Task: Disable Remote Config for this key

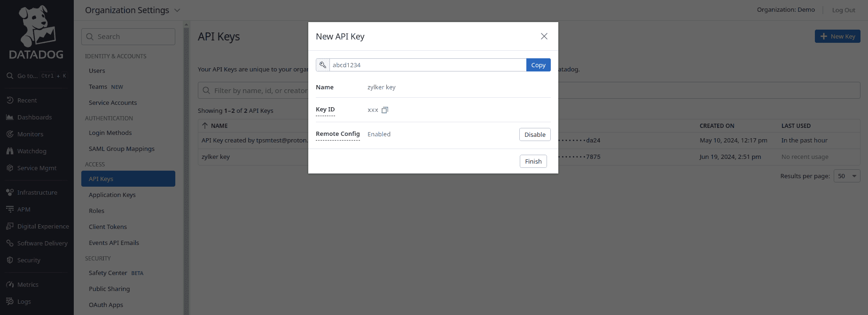Action: point(535,134)
